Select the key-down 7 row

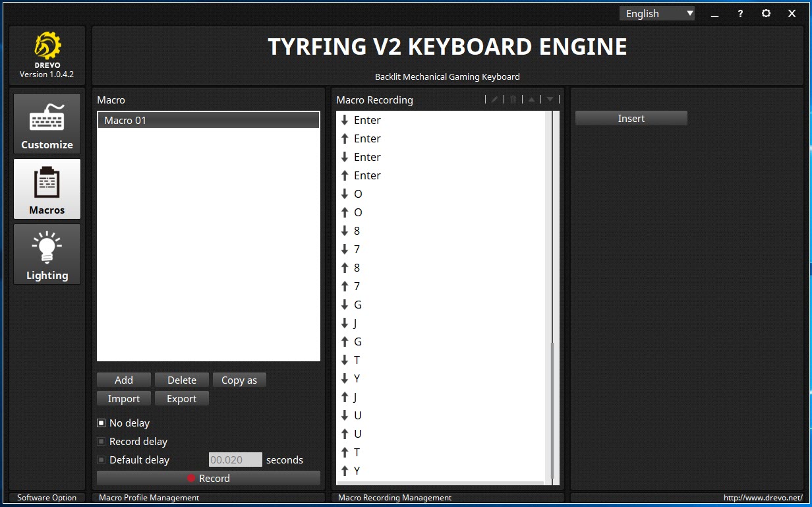click(442, 249)
